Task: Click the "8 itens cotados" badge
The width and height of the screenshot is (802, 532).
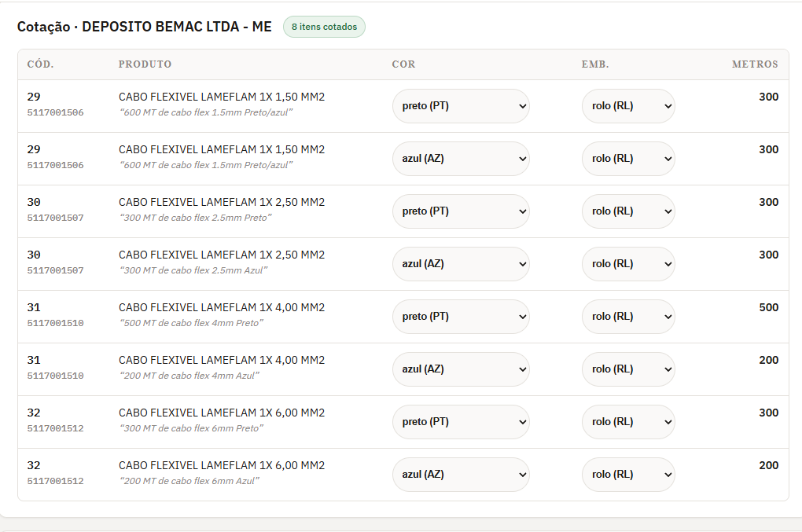Action: point(324,27)
